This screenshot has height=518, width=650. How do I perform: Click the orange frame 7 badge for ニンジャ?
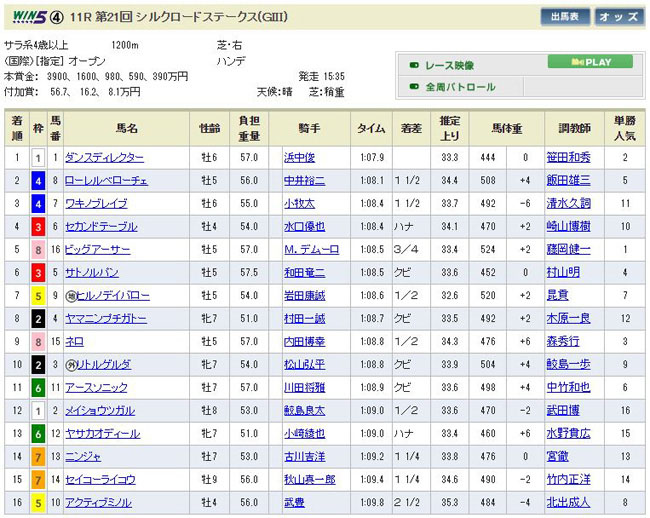[37, 457]
